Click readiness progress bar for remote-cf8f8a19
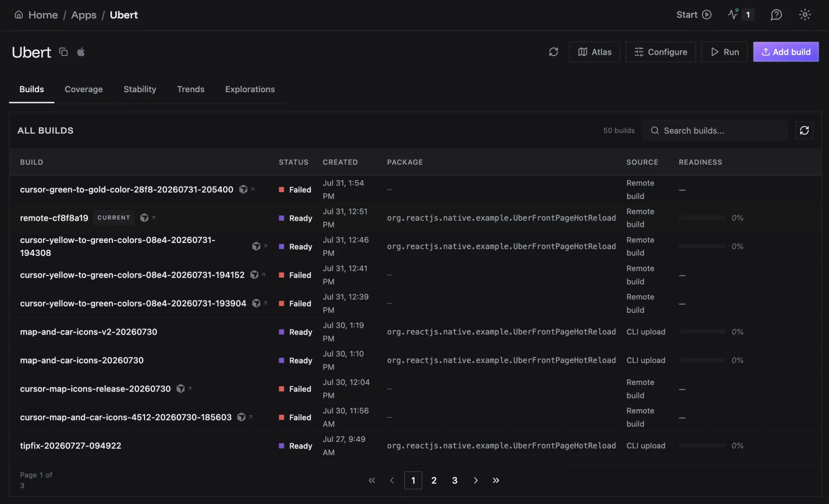The width and height of the screenshot is (829, 504). click(702, 218)
